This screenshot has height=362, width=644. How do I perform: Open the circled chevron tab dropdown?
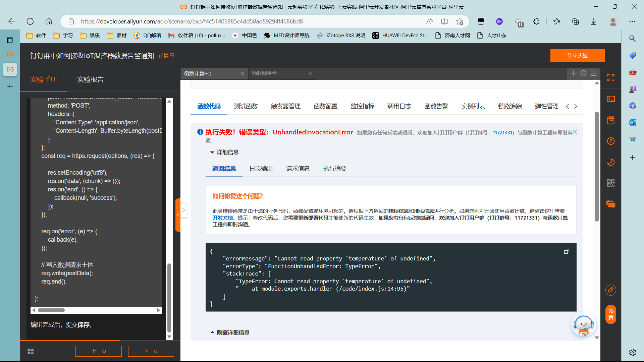point(584,73)
